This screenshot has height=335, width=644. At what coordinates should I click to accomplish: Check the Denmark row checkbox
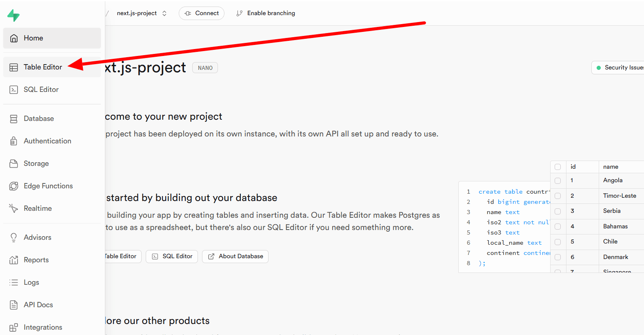click(558, 257)
